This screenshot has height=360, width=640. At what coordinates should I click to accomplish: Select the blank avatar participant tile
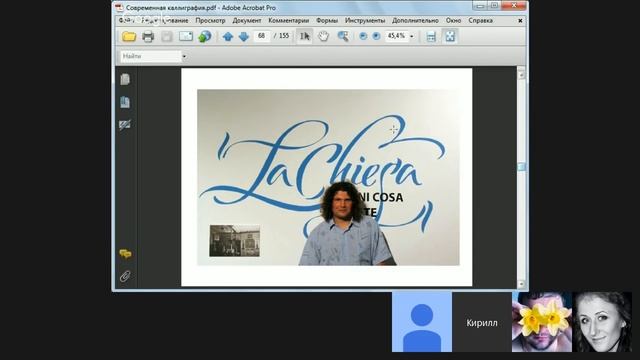pos(422,322)
